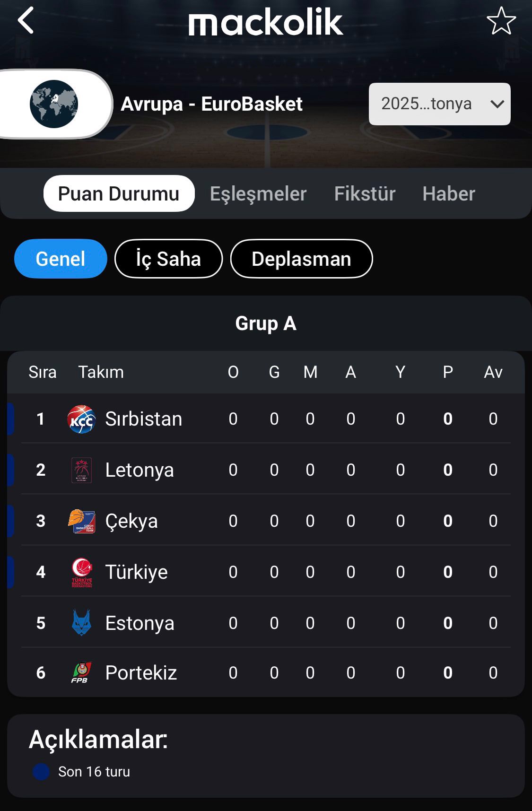Add EuroBasket to favorites with star icon
Screen dimensions: 532x811
click(x=501, y=21)
